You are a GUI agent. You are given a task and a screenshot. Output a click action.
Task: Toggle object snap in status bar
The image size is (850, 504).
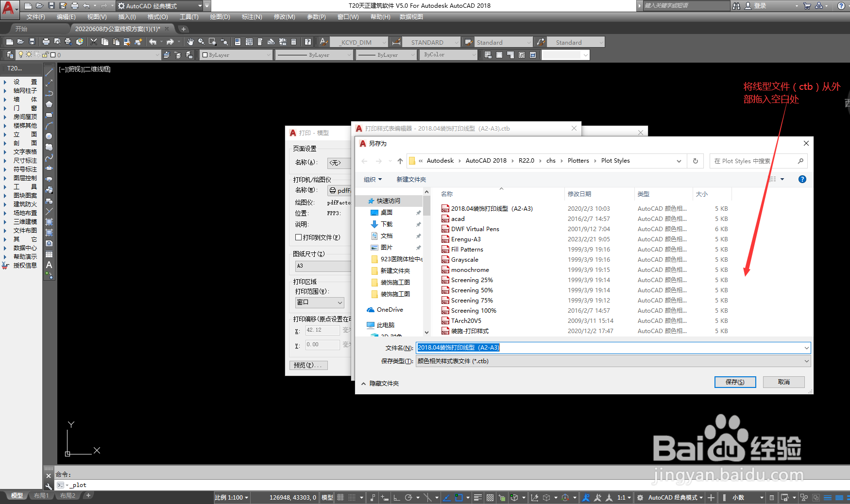point(459,498)
